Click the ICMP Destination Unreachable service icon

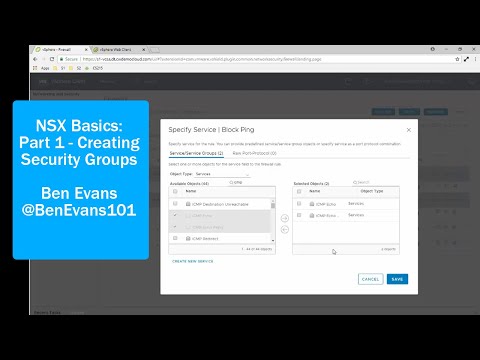tap(188, 204)
